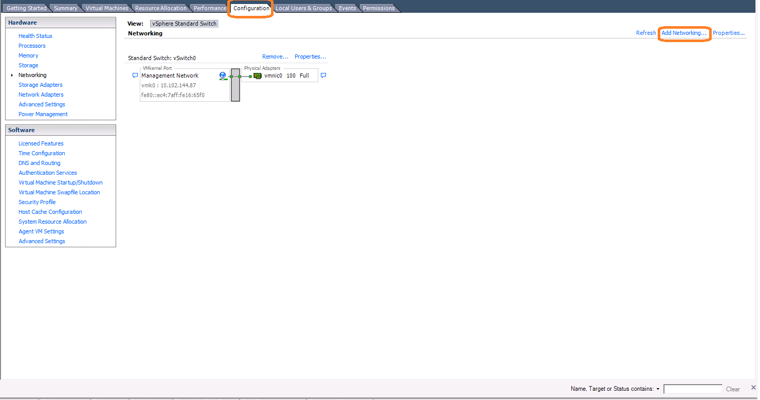
Task: Open Memory under Hardware
Action: [x=28, y=55]
